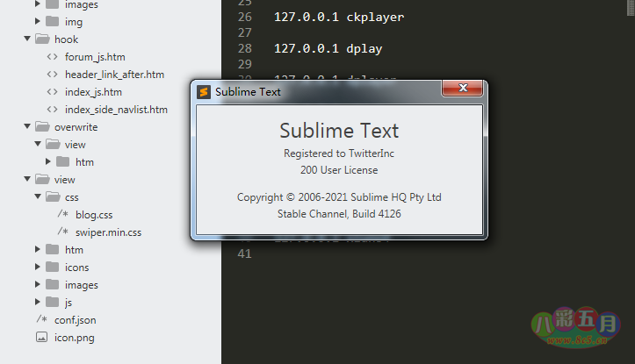Viewport: 635px width, 364px height.
Task: Open swiper.min.css file
Action: coord(109,232)
